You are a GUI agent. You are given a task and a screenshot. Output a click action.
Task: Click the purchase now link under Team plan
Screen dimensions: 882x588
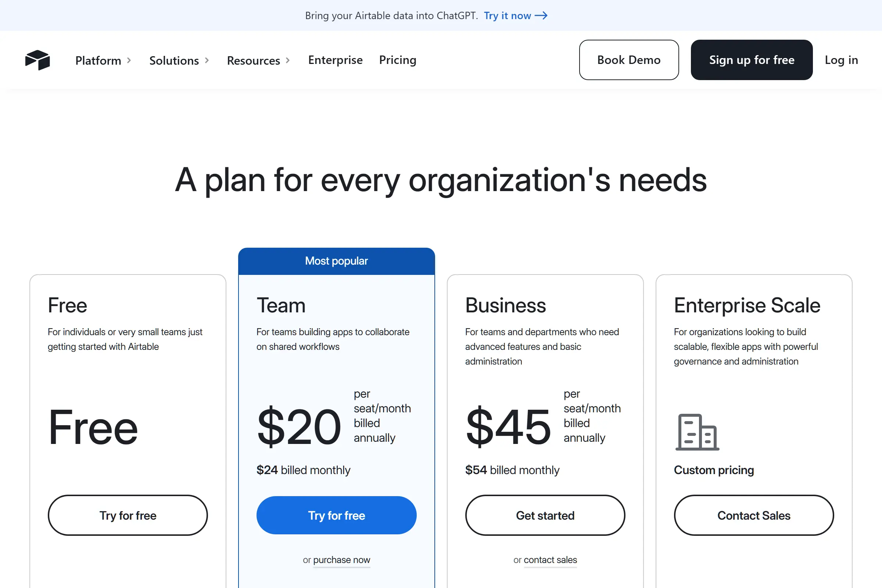point(341,560)
